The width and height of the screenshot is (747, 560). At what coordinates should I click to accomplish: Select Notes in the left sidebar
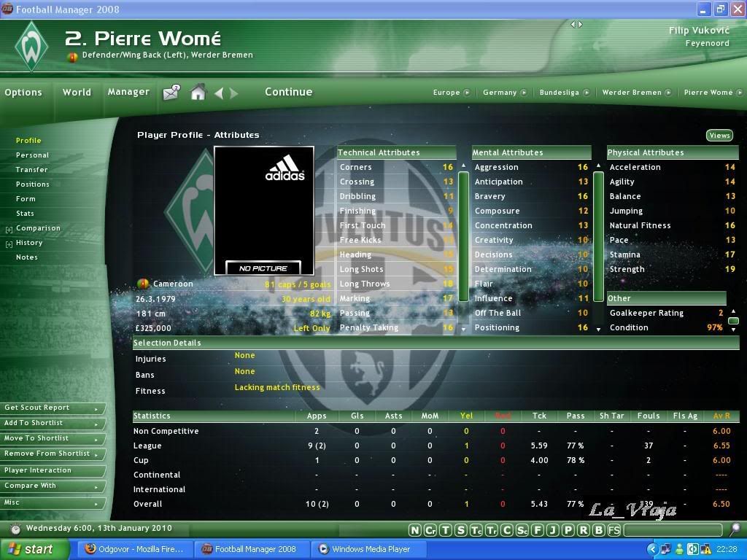[27, 257]
